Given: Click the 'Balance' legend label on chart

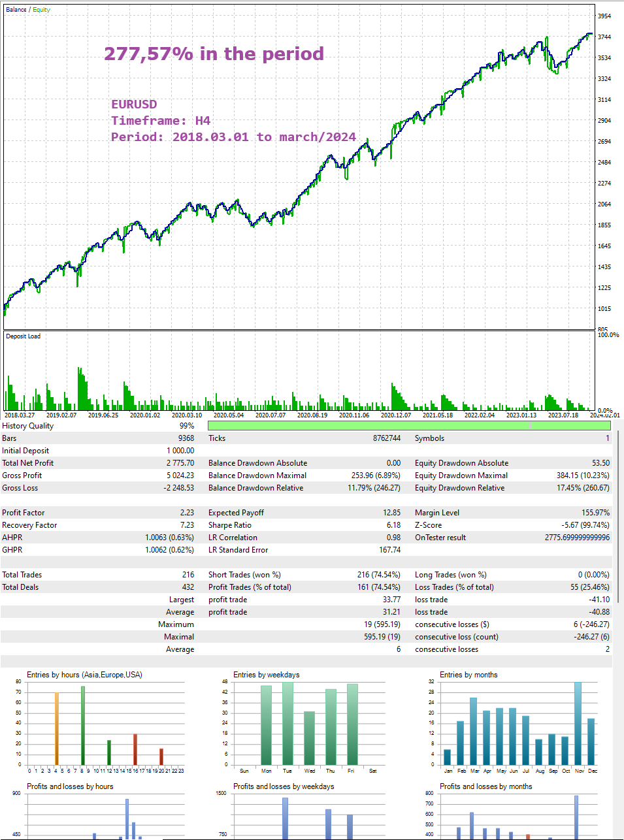Looking at the screenshot, I should (16, 10).
